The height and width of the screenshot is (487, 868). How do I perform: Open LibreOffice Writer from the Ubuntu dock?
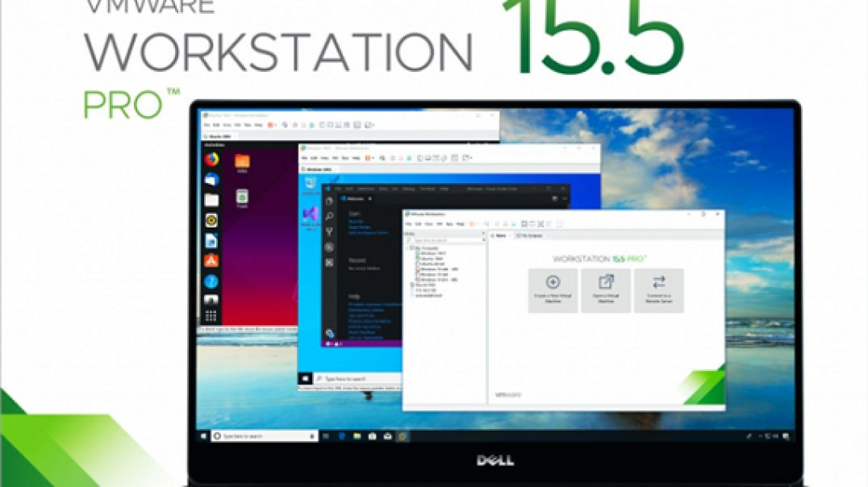point(211,241)
